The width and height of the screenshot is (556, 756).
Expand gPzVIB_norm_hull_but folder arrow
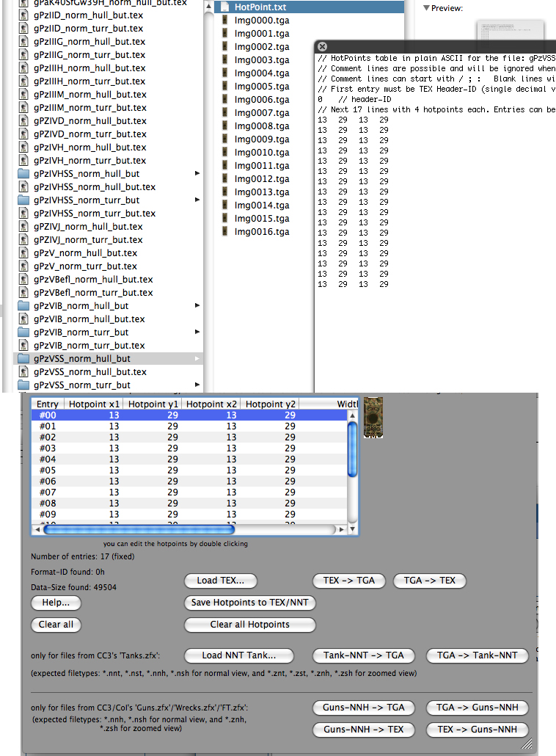197,305
